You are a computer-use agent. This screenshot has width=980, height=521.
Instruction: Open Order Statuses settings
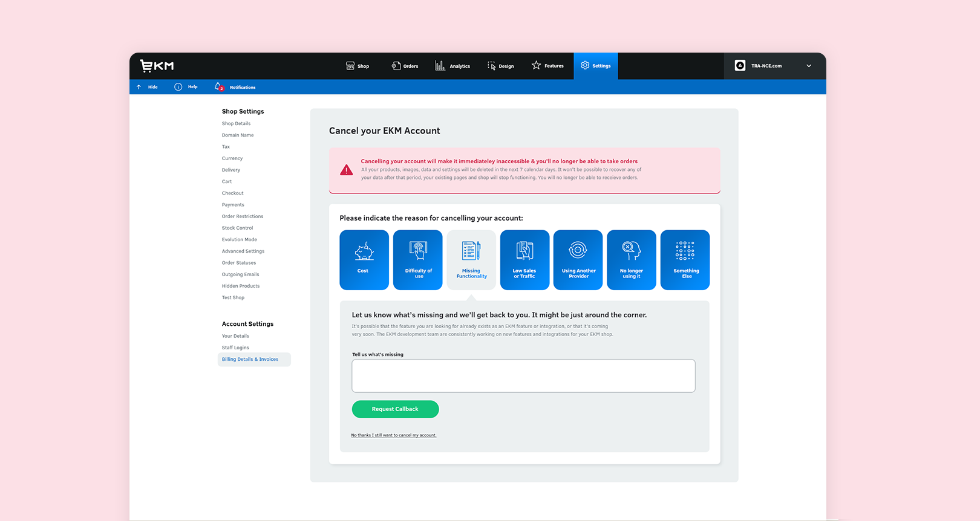click(239, 263)
